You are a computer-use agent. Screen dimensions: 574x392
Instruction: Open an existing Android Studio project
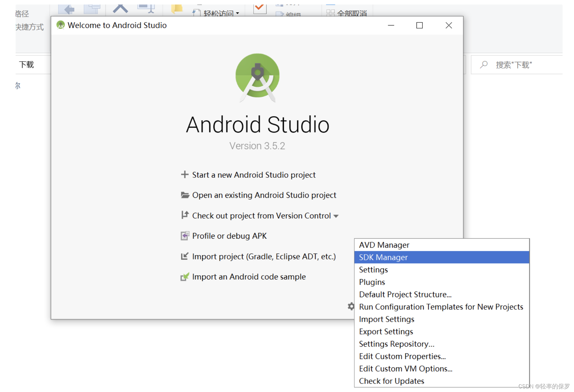[x=264, y=195]
